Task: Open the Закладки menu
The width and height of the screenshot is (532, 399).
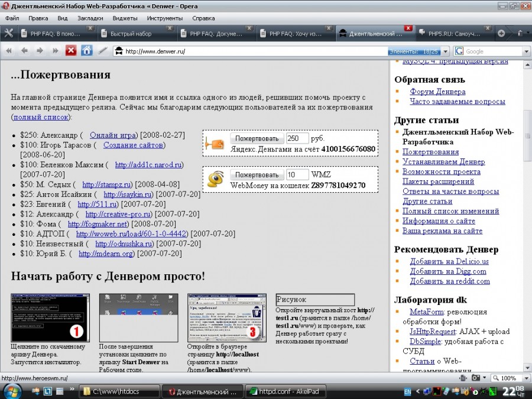Action: tap(90, 18)
